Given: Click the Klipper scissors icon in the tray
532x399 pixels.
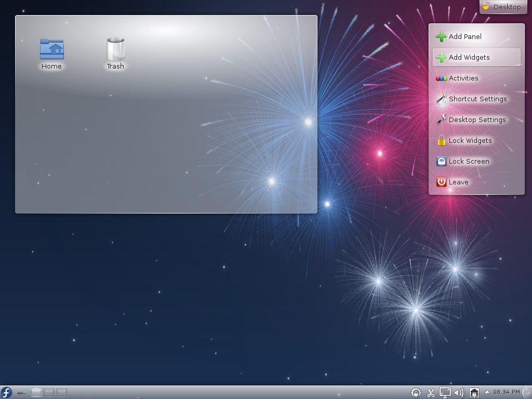Looking at the screenshot, I should [x=431, y=392].
